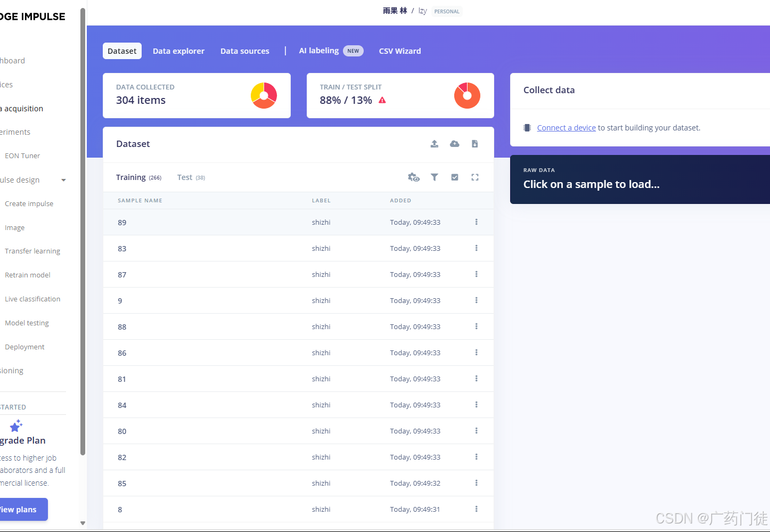The height and width of the screenshot is (532, 770).
Task: Click the data collected pie chart
Action: click(264, 95)
